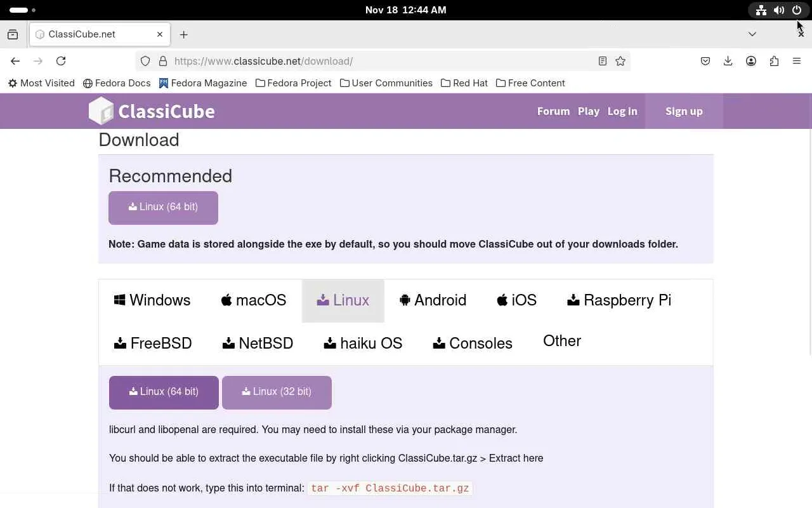Switch to the FreeBSD download tab
Viewport: 812px width, 508px height.
153,344
